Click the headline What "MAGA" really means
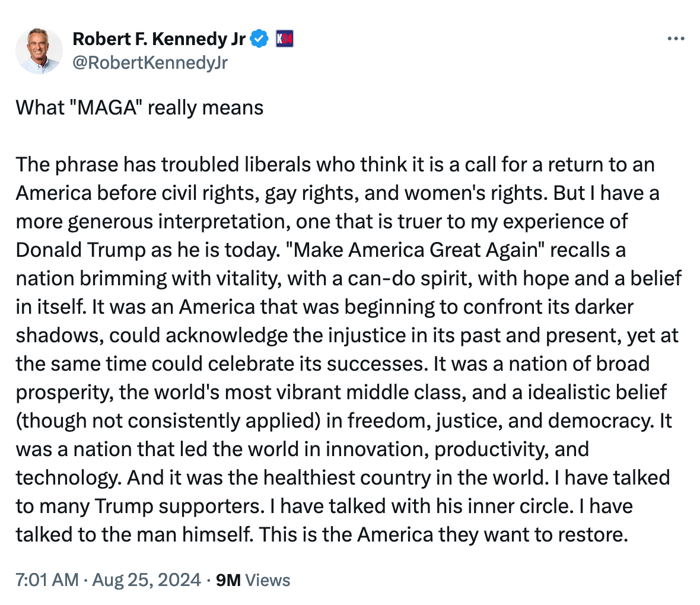Screen dimensions: 700x605 click(139, 107)
